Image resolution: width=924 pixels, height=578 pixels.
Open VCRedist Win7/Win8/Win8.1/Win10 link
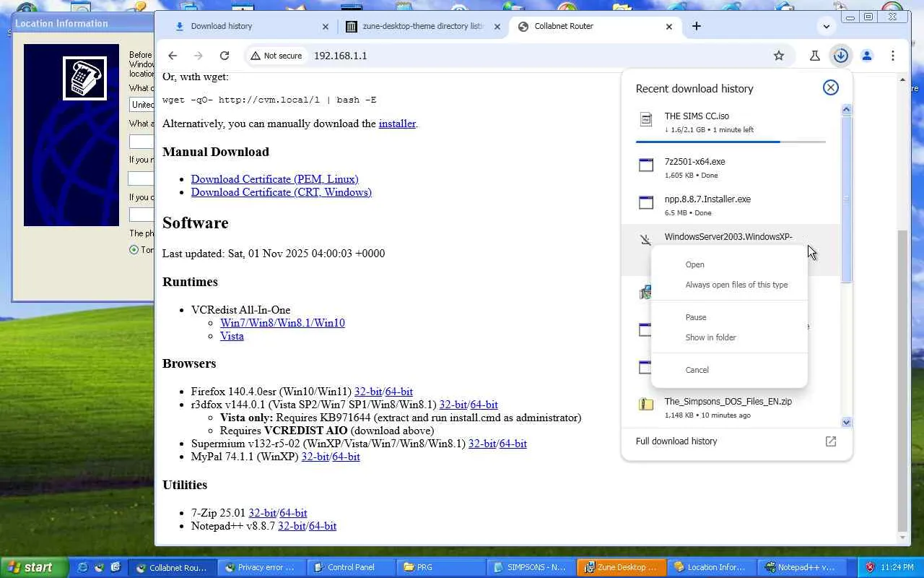282,323
